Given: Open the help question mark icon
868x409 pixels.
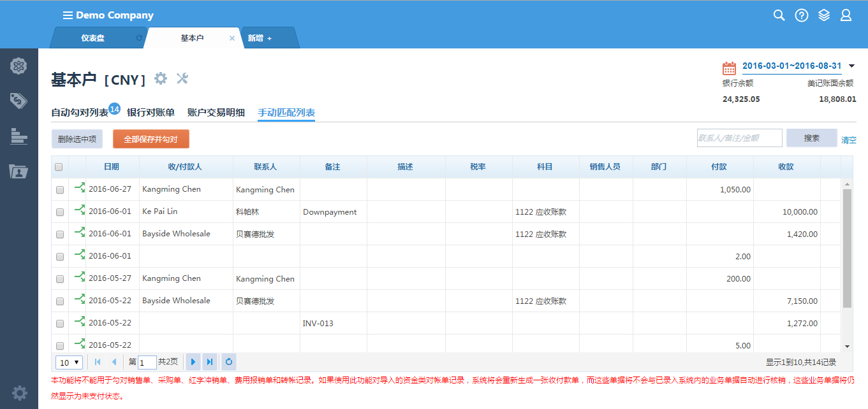Looking at the screenshot, I should [x=802, y=15].
